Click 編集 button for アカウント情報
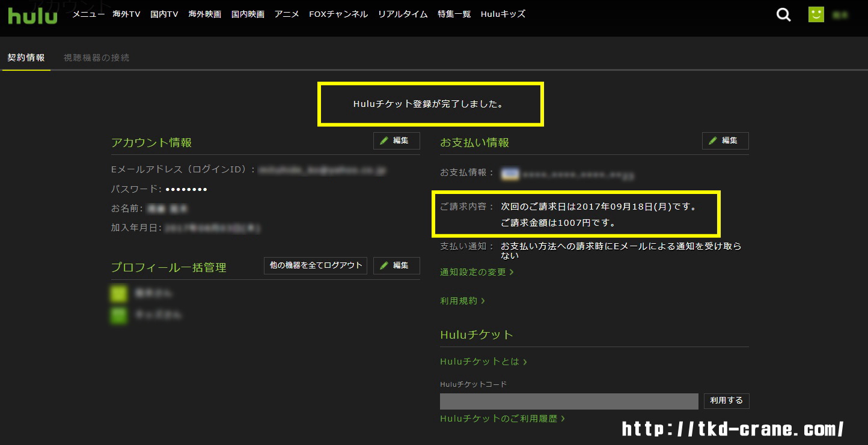Image resolution: width=868 pixels, height=445 pixels. 396,141
